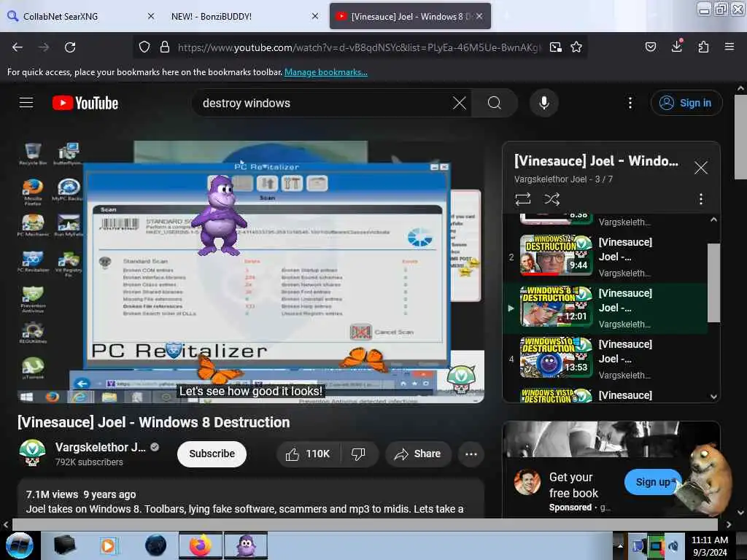Go to YouTube home via logo
Viewport: 747px width, 560px height.
pos(85,103)
